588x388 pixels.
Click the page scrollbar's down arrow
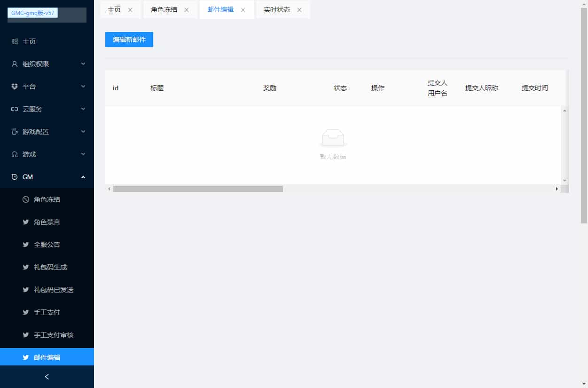point(584,384)
